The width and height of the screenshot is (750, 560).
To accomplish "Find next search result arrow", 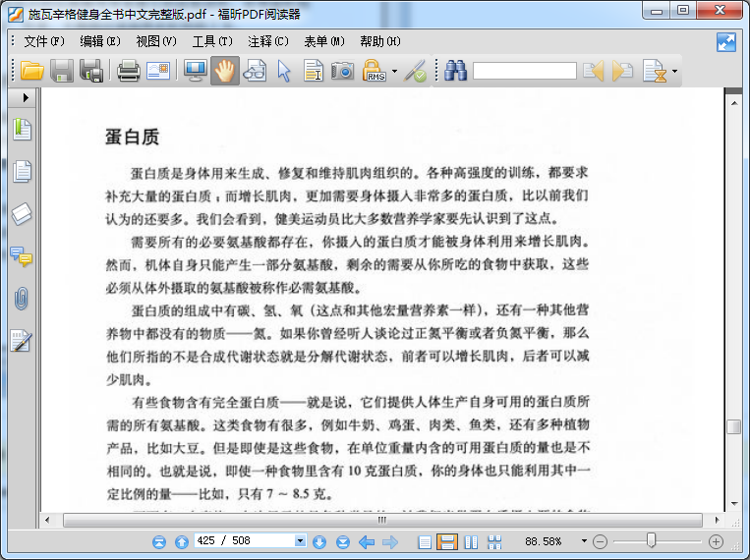I will (622, 72).
